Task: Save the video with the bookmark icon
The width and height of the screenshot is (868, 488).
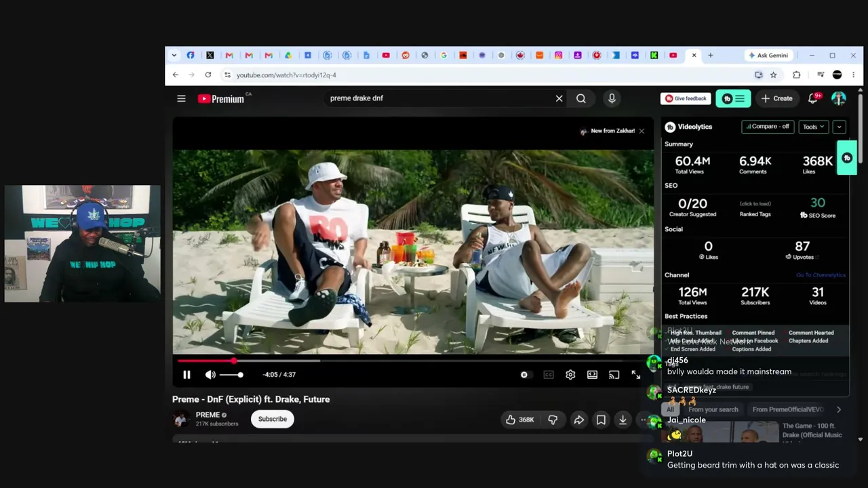Action: click(601, 420)
